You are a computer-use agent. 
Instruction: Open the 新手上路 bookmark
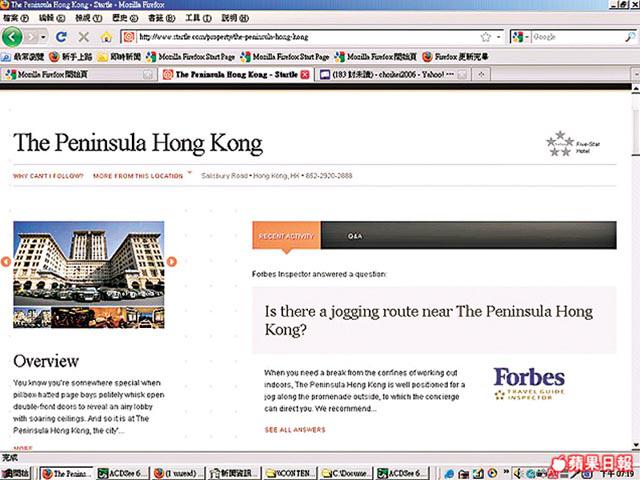(x=70, y=57)
